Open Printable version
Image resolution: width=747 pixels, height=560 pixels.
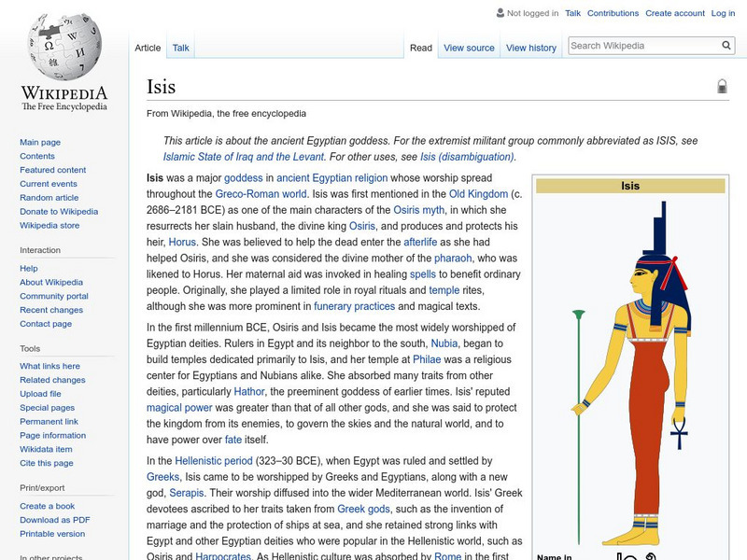point(52,533)
